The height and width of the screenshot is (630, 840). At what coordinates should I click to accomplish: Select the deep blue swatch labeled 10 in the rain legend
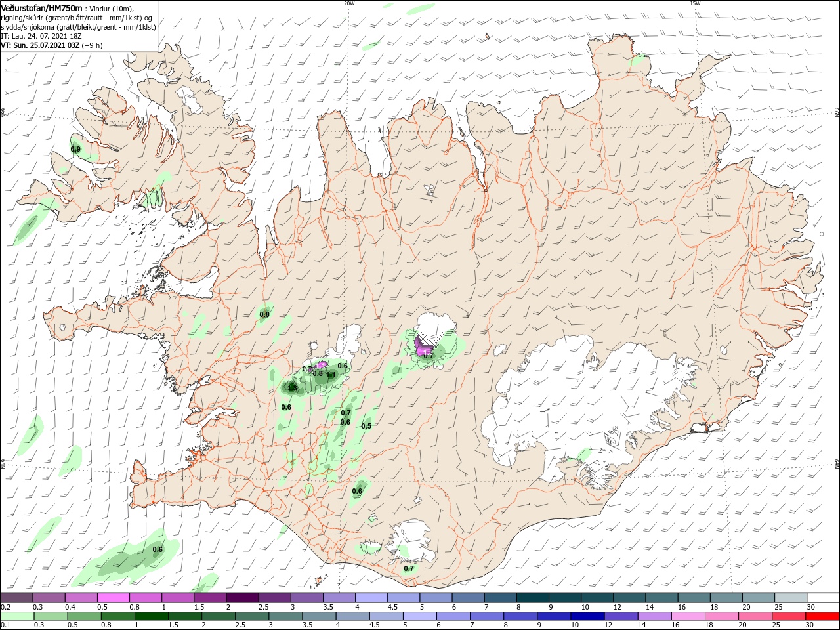[x=588, y=616]
